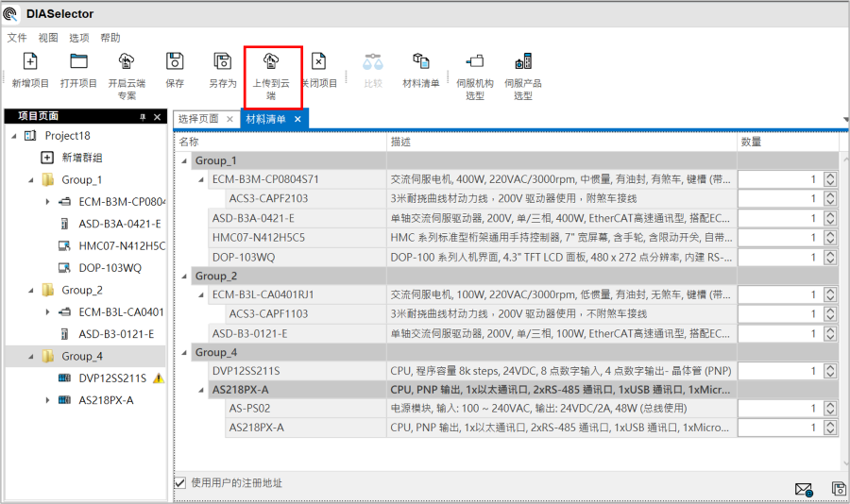Increase quantity stepper for ASD-B3A-0421-E row
Image resolution: width=850 pixels, height=504 pixels.
click(829, 214)
